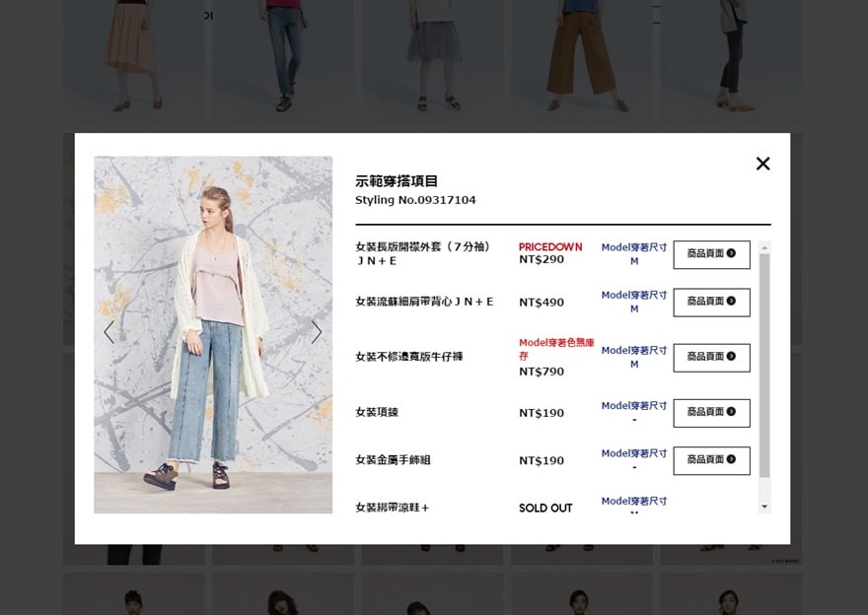Click the scrollbar down arrow in the item list

pyautogui.click(x=764, y=507)
